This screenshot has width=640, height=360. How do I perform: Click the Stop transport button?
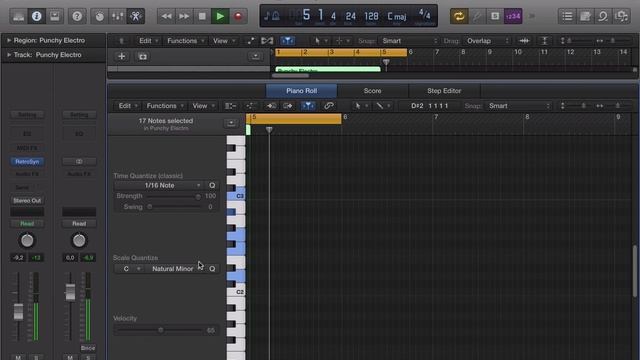pyautogui.click(x=202, y=16)
